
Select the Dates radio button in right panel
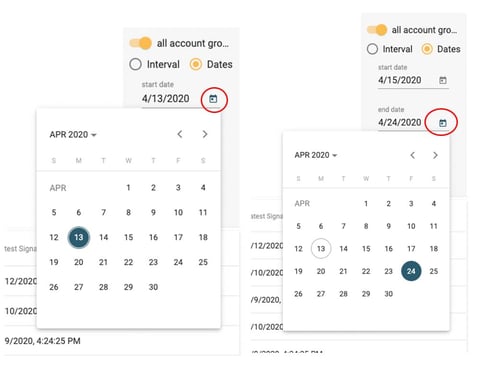pos(427,49)
